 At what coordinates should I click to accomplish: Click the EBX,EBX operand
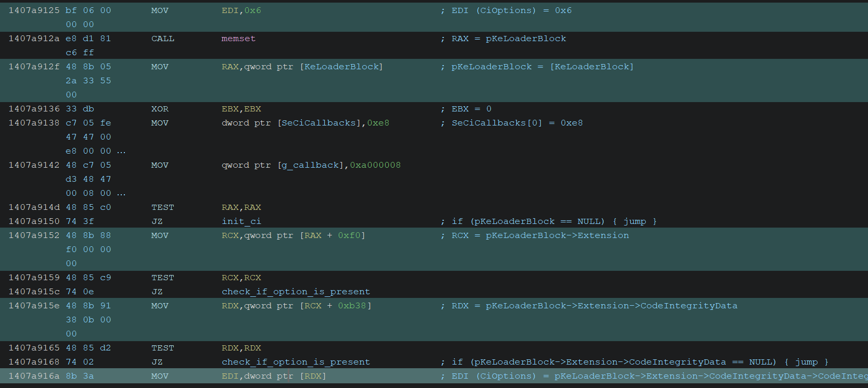(241, 109)
